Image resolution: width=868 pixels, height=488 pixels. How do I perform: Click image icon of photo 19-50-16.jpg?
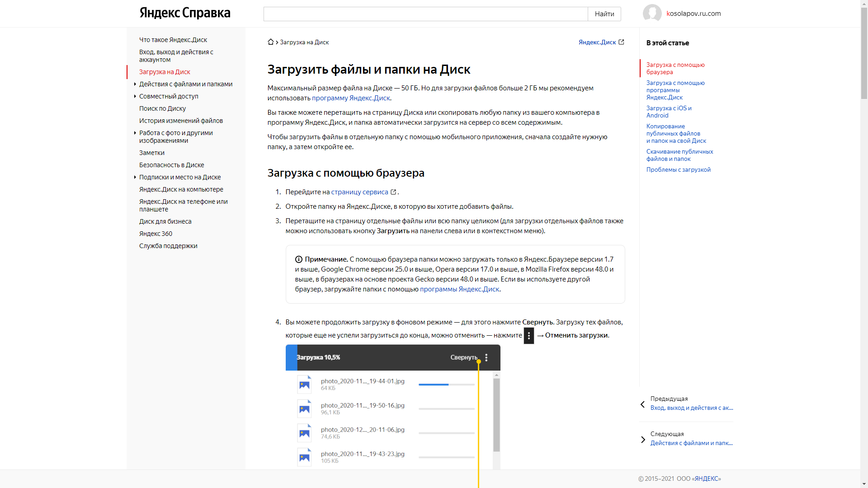304,409
